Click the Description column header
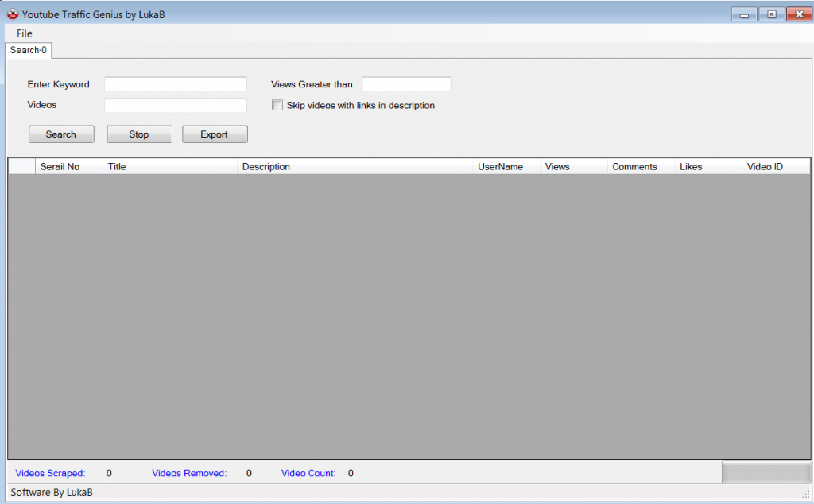 point(355,167)
